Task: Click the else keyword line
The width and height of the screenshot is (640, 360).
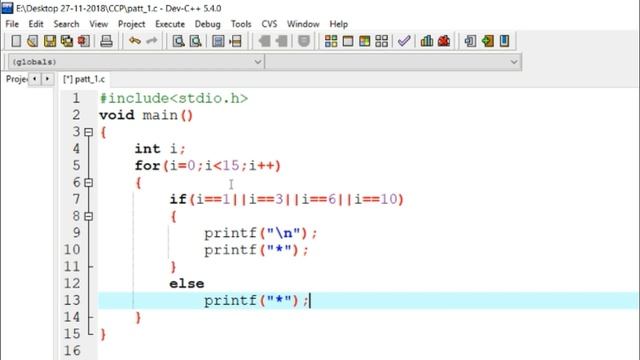Action: pyautogui.click(x=187, y=284)
